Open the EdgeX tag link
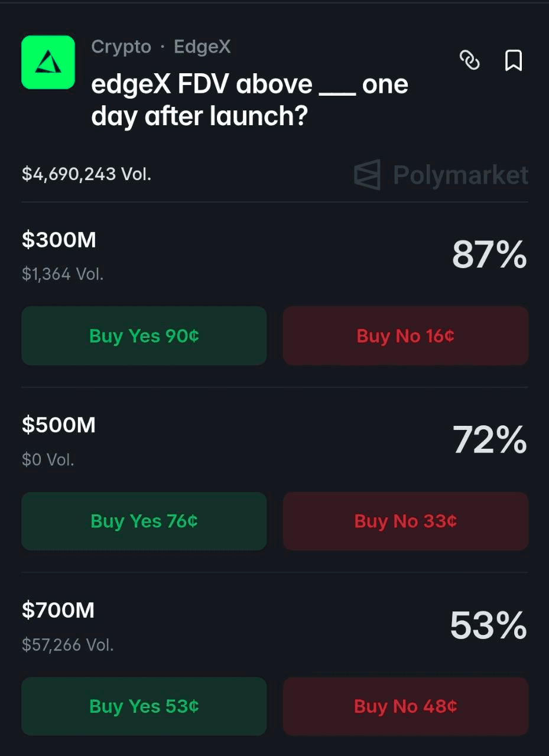This screenshot has height=756, width=549. [x=202, y=47]
